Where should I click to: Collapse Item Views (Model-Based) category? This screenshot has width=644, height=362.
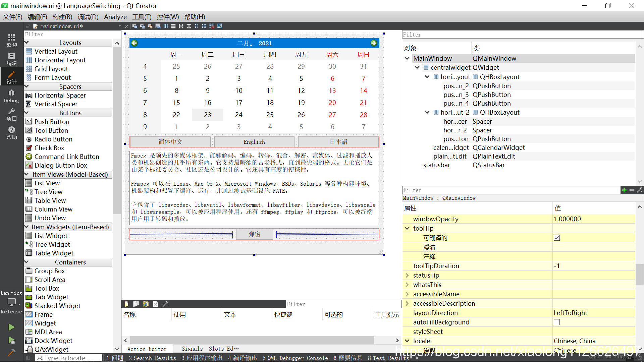[27, 174]
